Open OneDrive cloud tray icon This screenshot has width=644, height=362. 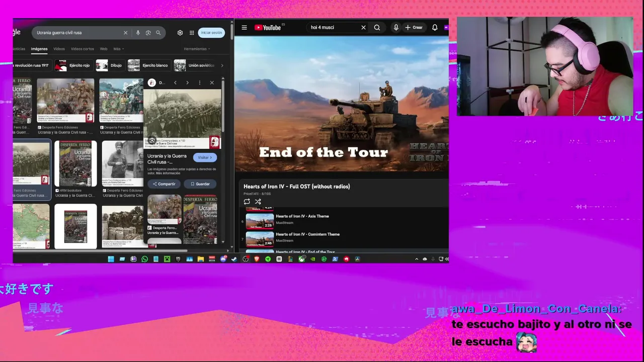click(425, 259)
